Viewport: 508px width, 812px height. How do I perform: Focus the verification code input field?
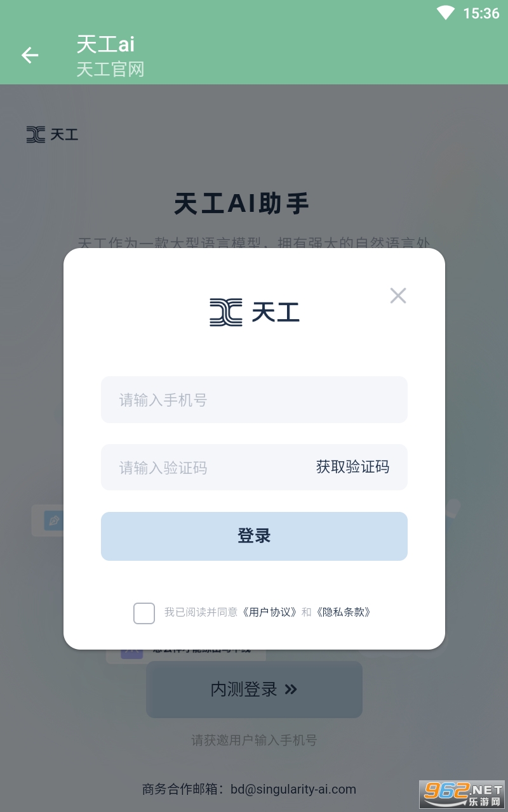pos(203,468)
